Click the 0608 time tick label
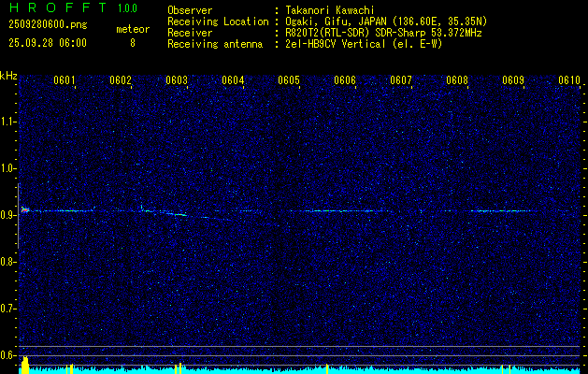This screenshot has width=588, height=374. point(457,80)
